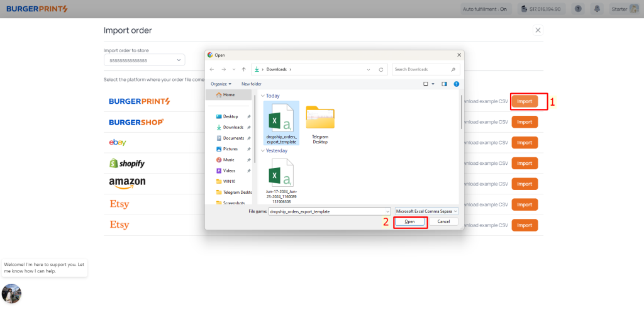The width and height of the screenshot is (644, 319).
Task: Select the dropship_orders_export_template file
Action: point(281,123)
